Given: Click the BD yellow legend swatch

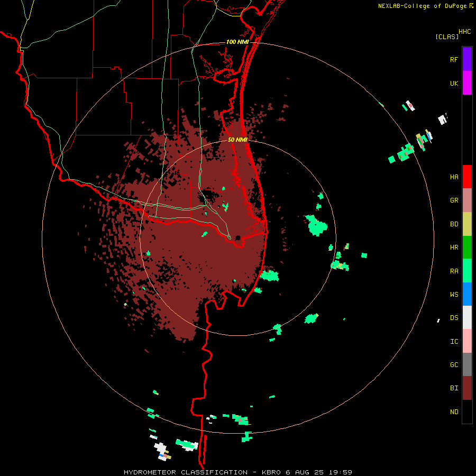Looking at the screenshot, I should [467, 224].
